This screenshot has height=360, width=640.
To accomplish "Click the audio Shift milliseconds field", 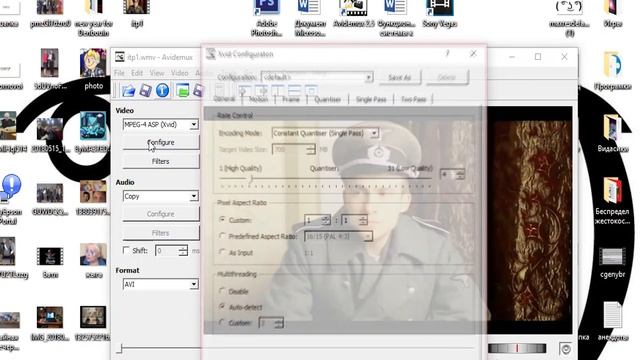I will [x=171, y=251].
